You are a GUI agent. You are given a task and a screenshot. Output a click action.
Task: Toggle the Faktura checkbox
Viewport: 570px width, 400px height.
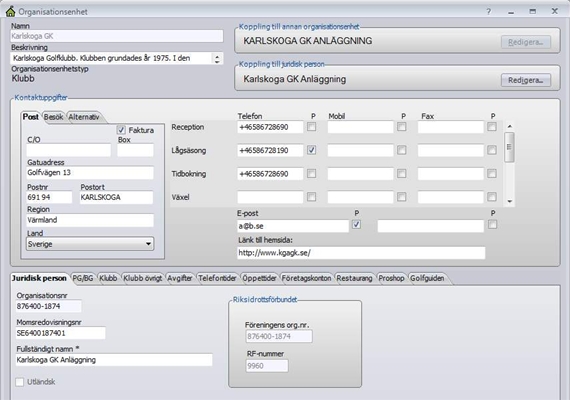[x=121, y=130]
